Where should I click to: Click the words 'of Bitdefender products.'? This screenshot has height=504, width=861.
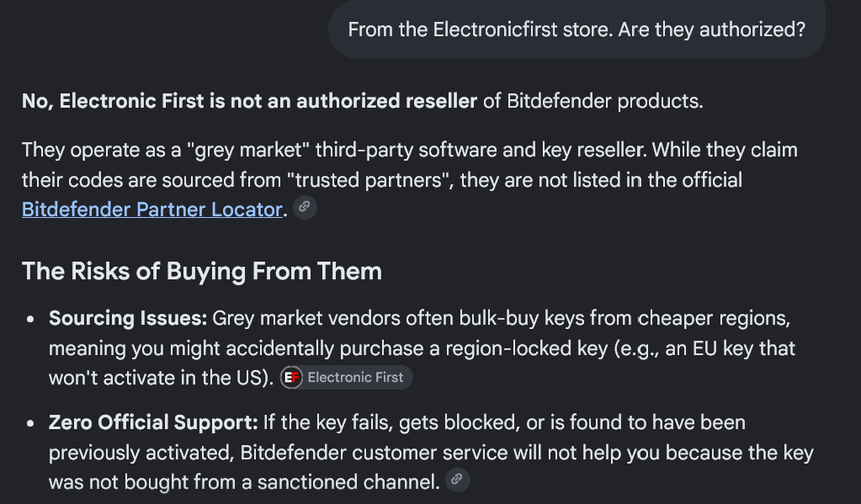tap(593, 101)
